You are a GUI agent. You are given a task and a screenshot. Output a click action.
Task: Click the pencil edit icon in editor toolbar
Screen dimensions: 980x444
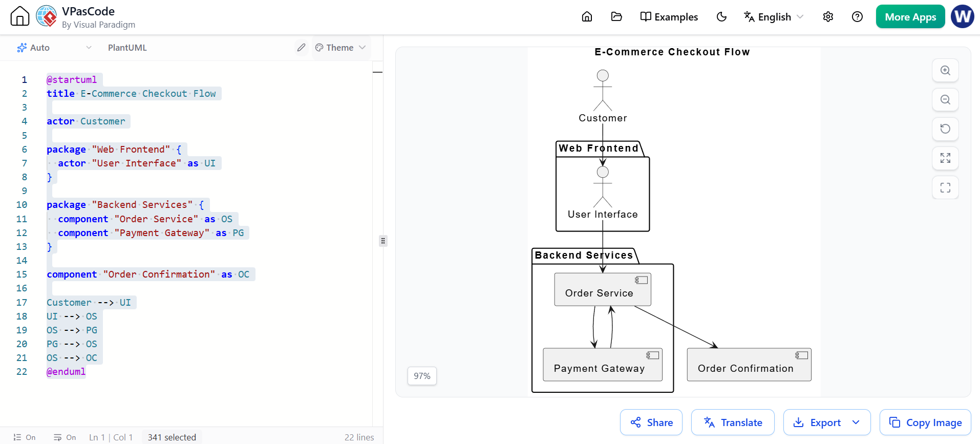(x=301, y=48)
